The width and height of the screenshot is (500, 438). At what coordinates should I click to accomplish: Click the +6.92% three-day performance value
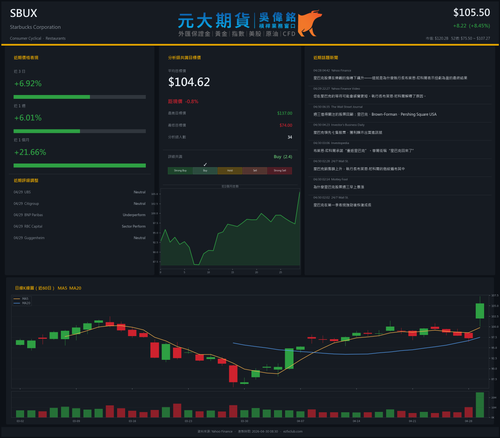[x=28, y=83]
